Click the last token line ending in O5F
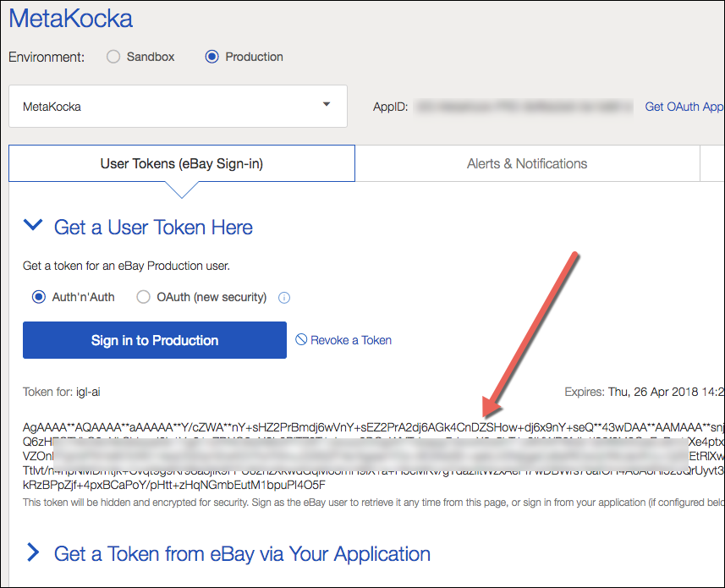This screenshot has width=725, height=588. pos(174,485)
